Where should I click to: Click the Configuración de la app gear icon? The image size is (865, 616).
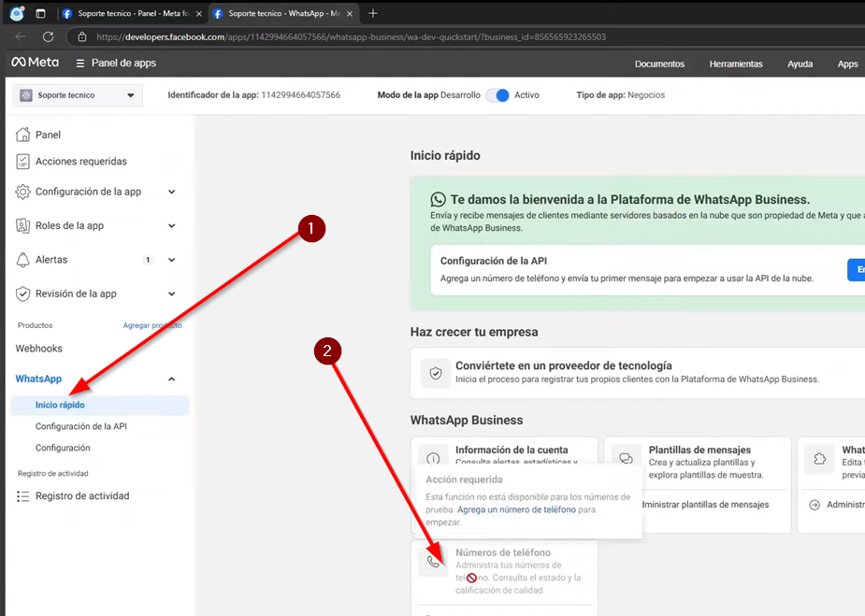pos(22,192)
